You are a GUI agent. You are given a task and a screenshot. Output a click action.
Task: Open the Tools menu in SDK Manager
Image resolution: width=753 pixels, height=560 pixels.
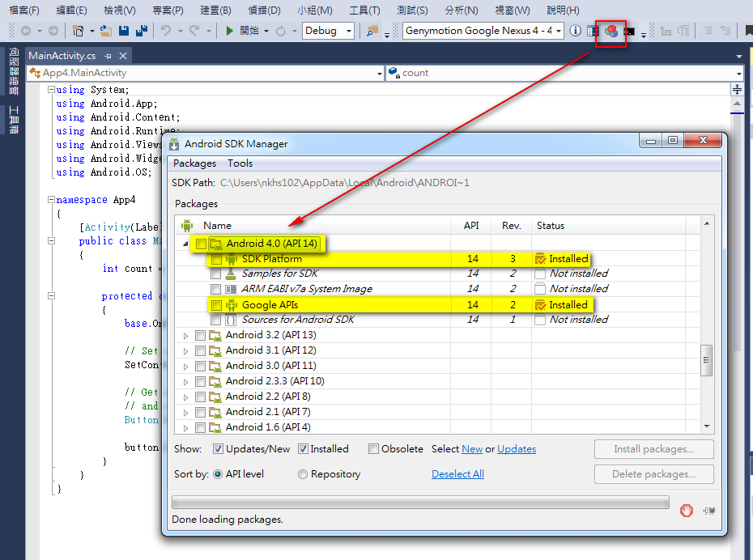point(240,163)
